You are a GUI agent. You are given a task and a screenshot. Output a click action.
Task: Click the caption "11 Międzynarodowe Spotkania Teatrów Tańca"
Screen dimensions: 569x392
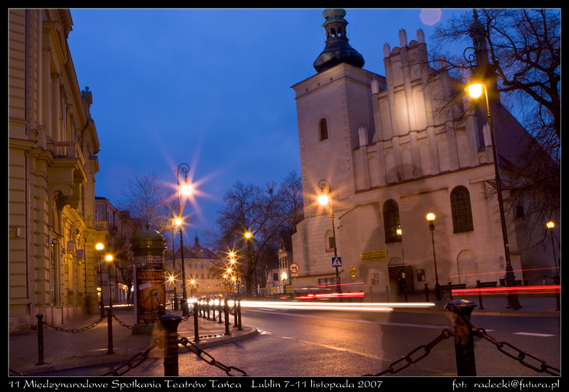[x=125, y=384]
